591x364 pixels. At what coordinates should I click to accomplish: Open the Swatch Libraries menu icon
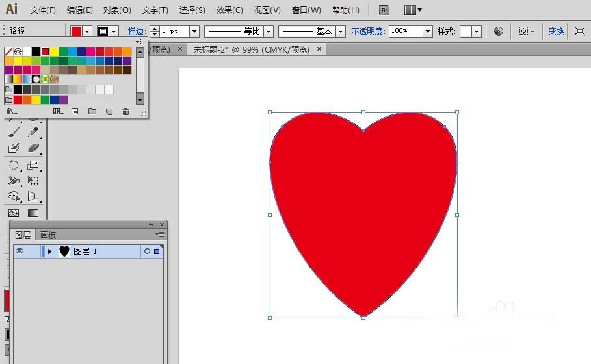11,112
